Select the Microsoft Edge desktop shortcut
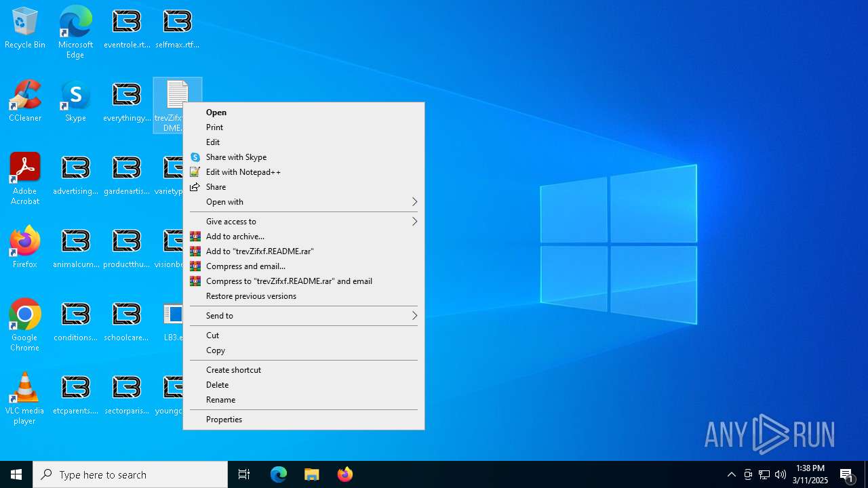 (x=75, y=32)
